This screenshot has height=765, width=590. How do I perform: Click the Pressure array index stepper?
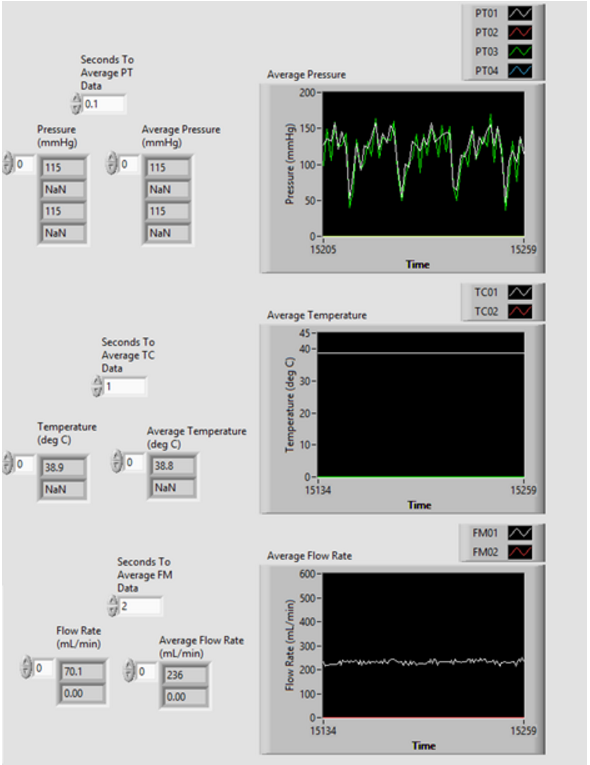click(7, 163)
